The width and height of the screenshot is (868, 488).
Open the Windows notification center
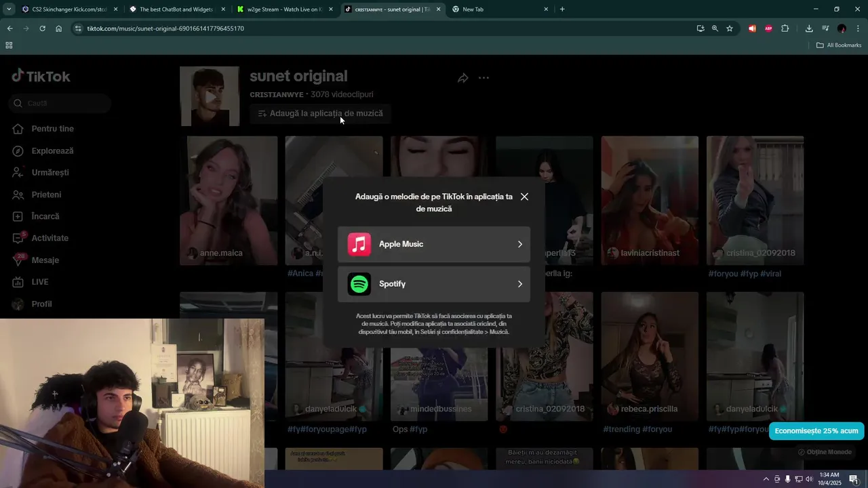pos(854,479)
